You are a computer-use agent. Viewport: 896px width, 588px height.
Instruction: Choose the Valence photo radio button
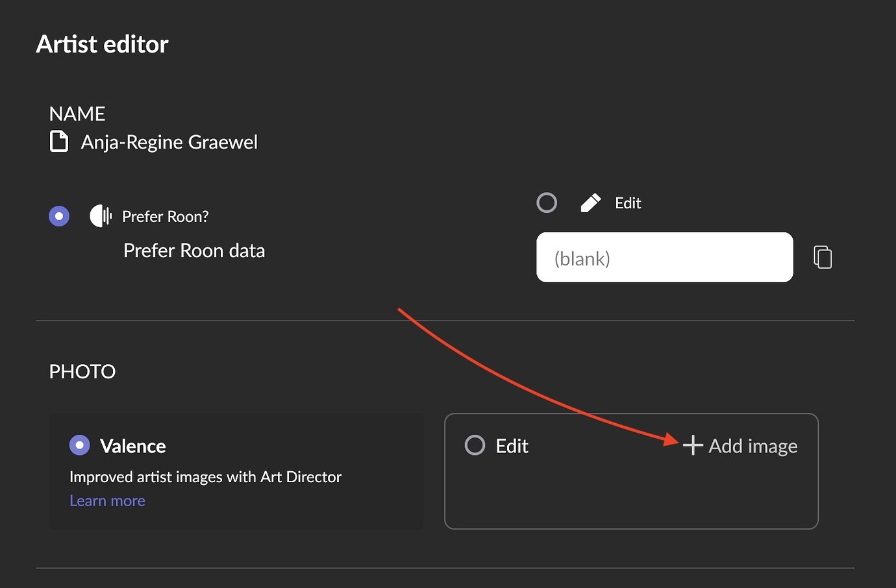tap(80, 445)
